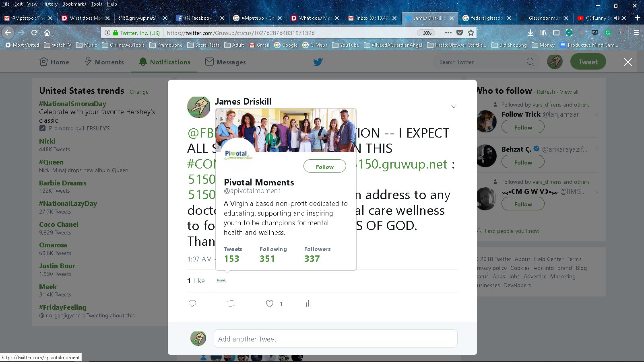
Task: Open the Downloads arrow icon
Action: click(x=530, y=33)
